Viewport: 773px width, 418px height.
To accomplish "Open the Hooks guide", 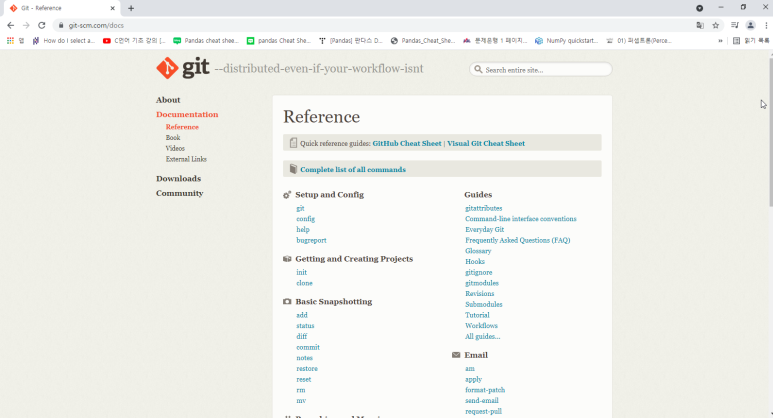I will click(475, 262).
